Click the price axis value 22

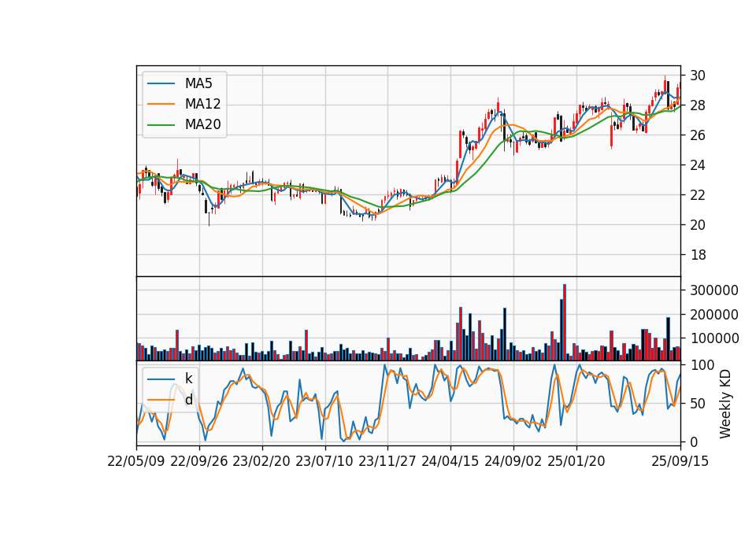coord(698,195)
